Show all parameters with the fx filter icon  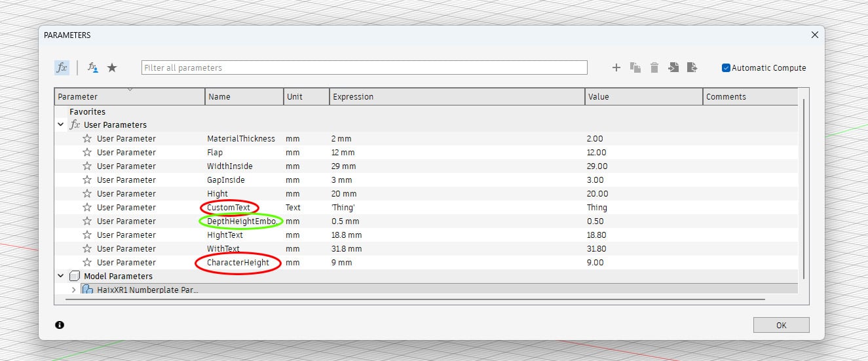point(62,67)
